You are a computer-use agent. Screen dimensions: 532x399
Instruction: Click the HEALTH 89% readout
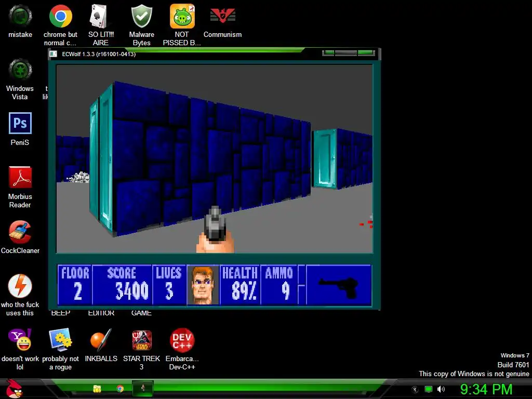coord(240,285)
